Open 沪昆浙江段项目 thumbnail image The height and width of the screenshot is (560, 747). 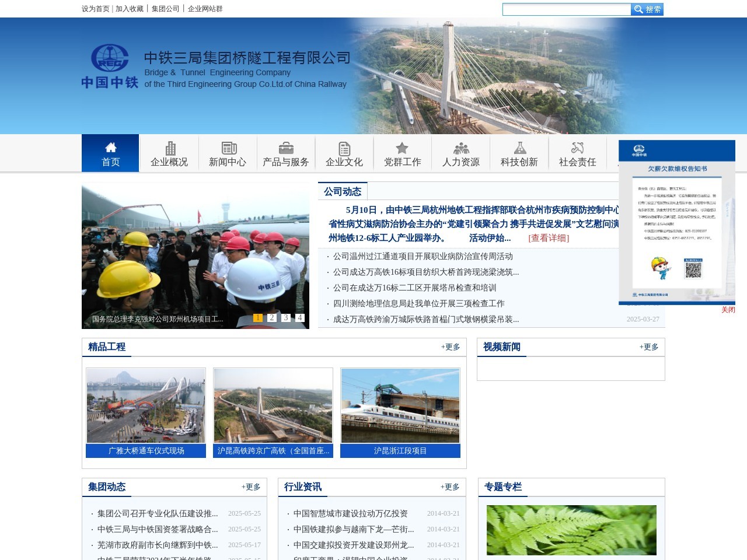tap(400, 405)
